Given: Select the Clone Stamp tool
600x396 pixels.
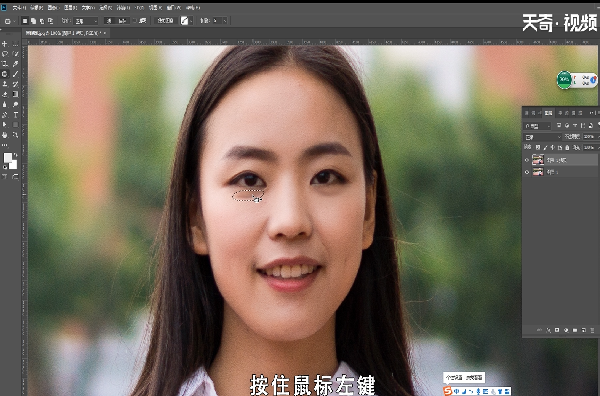Looking at the screenshot, I should click(x=5, y=84).
